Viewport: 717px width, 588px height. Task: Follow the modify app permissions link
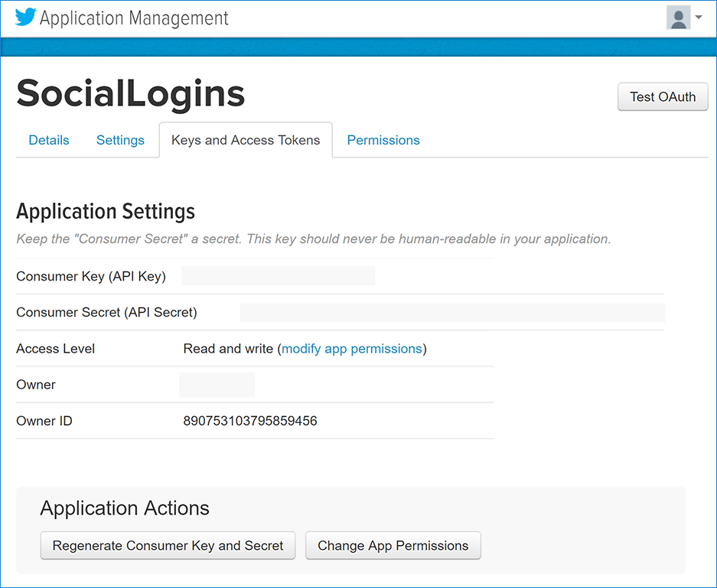click(x=352, y=349)
